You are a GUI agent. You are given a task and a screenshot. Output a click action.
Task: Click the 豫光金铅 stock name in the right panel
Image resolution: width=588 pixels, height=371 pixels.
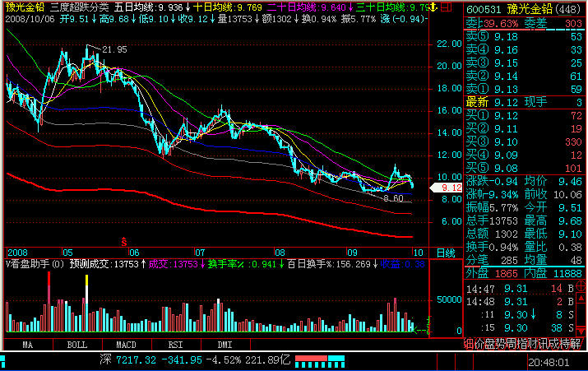(530, 9)
